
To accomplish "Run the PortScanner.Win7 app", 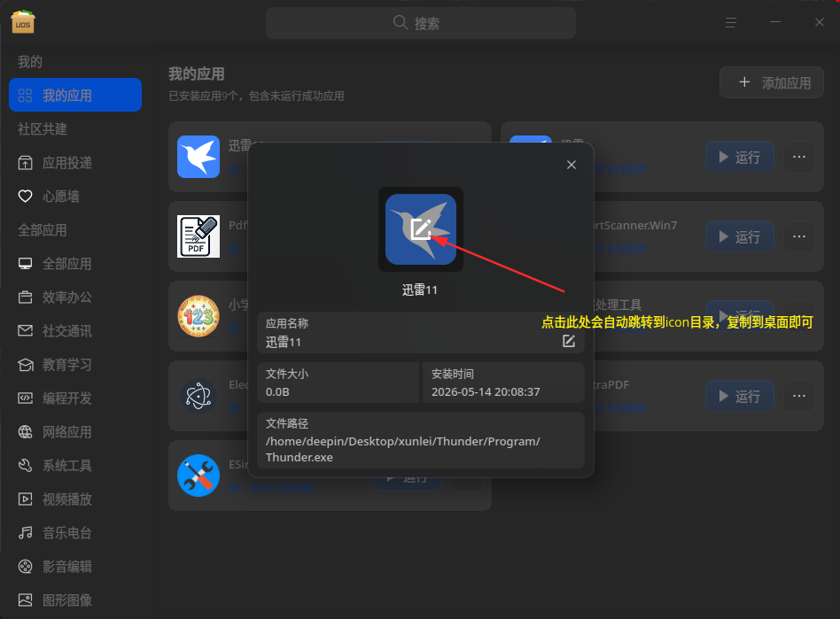I will pos(740,236).
